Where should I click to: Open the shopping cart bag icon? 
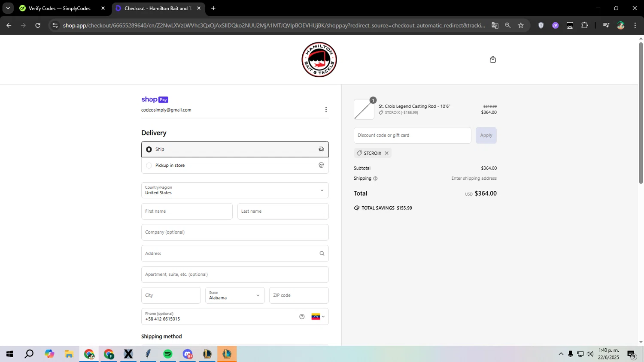[x=493, y=60]
